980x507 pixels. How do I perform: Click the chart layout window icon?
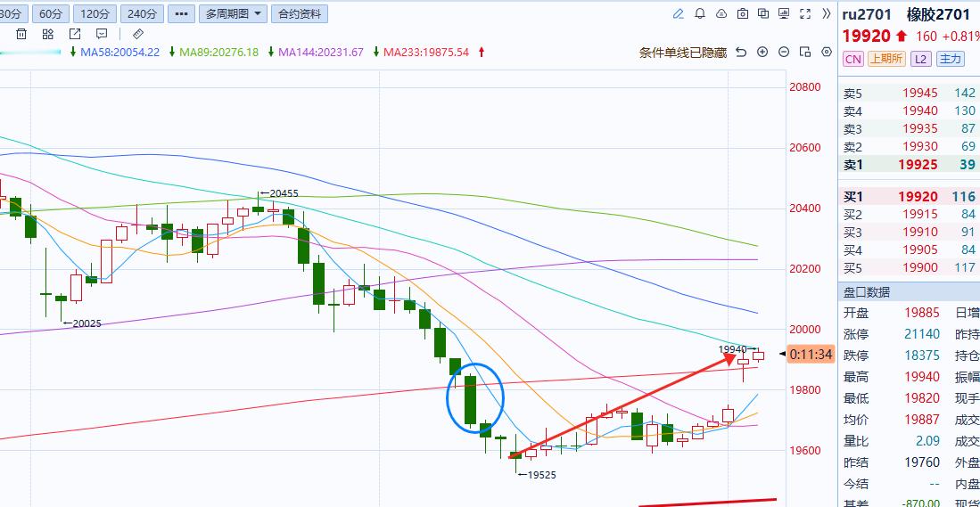pos(805,53)
